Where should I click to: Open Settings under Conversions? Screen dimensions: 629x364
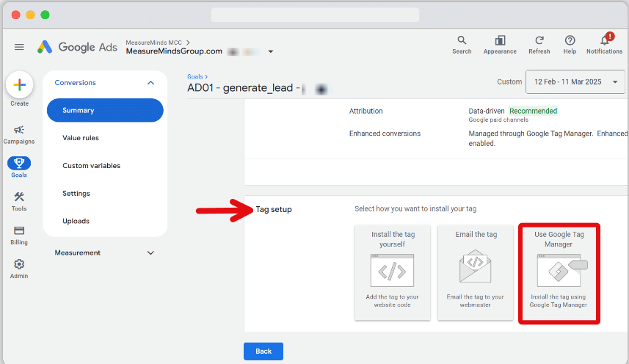click(76, 194)
